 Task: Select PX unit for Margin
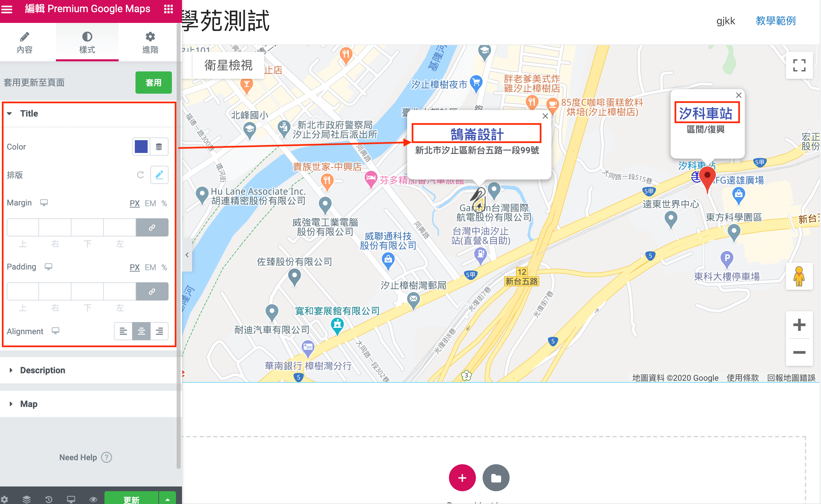click(x=134, y=203)
